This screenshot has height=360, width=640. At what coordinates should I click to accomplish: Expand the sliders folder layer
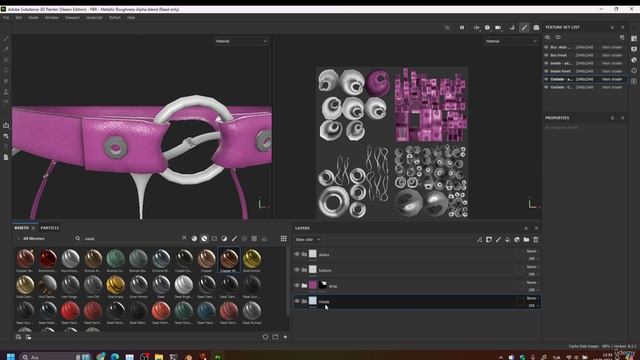pyautogui.click(x=304, y=254)
